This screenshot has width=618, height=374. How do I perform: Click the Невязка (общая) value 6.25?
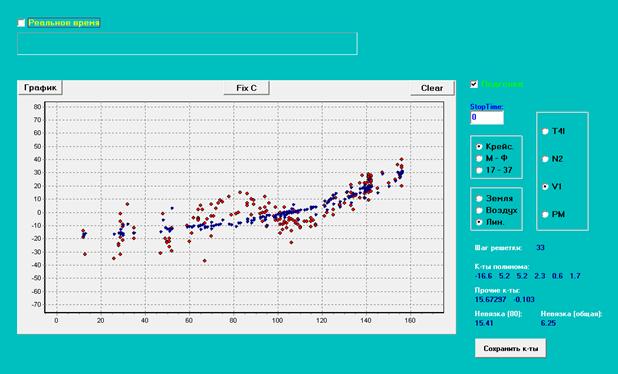click(548, 323)
